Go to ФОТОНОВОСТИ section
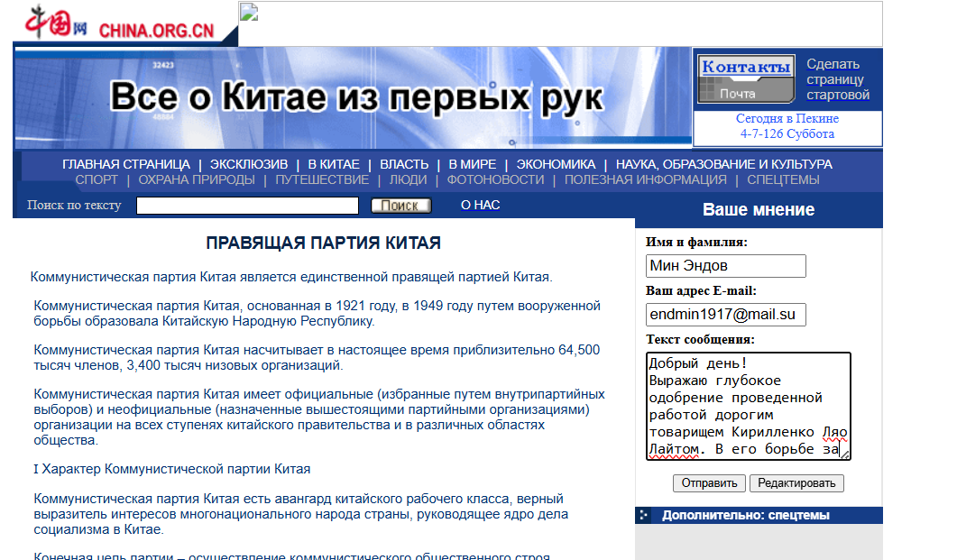The height and width of the screenshot is (560, 957). pyautogui.click(x=495, y=180)
